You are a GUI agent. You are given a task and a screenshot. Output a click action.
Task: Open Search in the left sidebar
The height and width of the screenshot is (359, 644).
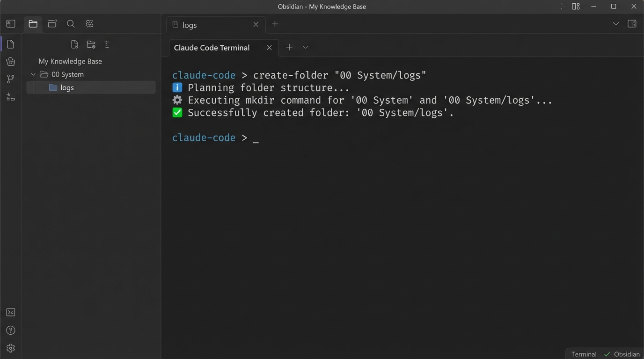(71, 23)
